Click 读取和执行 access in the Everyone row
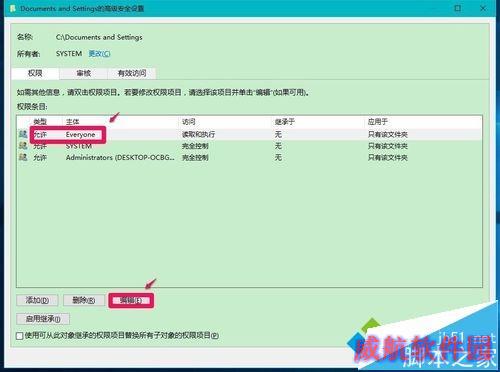Screen dimensions: 500x372 tap(198, 135)
